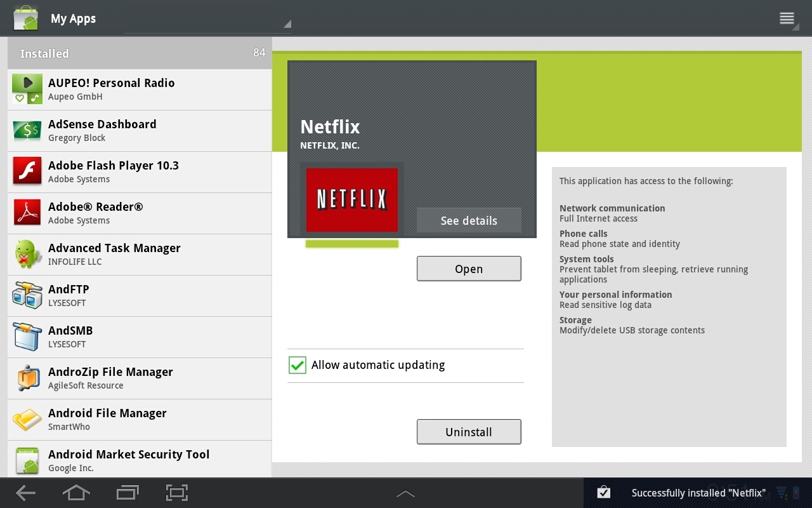The height and width of the screenshot is (508, 812).
Task: Click the Netflix logo thumbnail
Action: tap(352, 199)
